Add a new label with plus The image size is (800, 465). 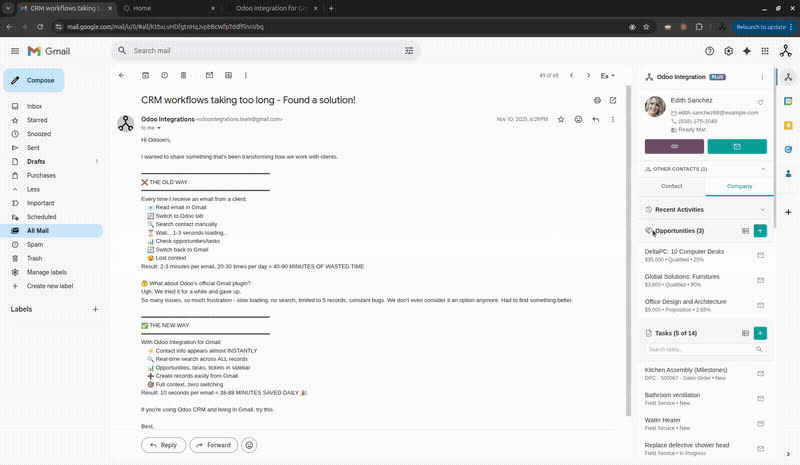[x=95, y=309]
